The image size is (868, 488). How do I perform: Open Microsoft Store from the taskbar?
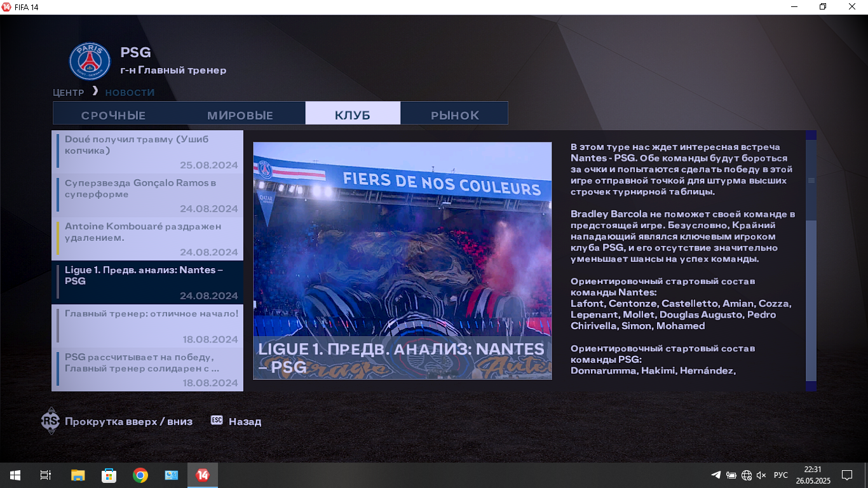click(109, 475)
